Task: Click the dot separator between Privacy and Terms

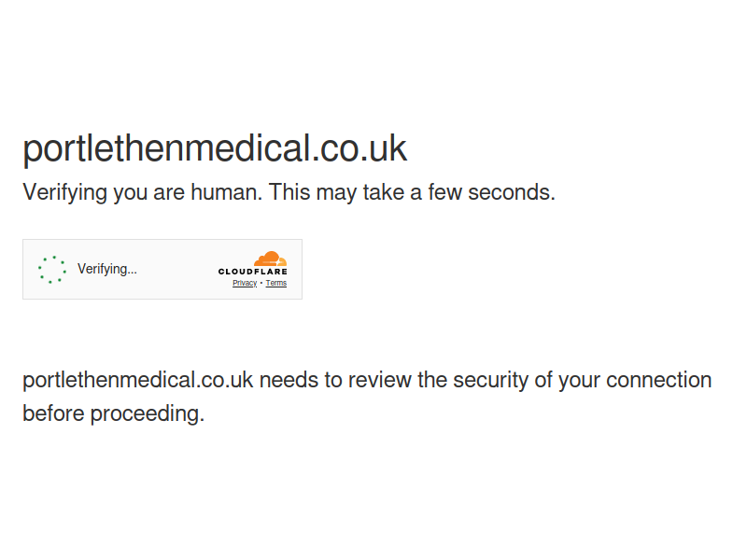Action: tap(261, 283)
